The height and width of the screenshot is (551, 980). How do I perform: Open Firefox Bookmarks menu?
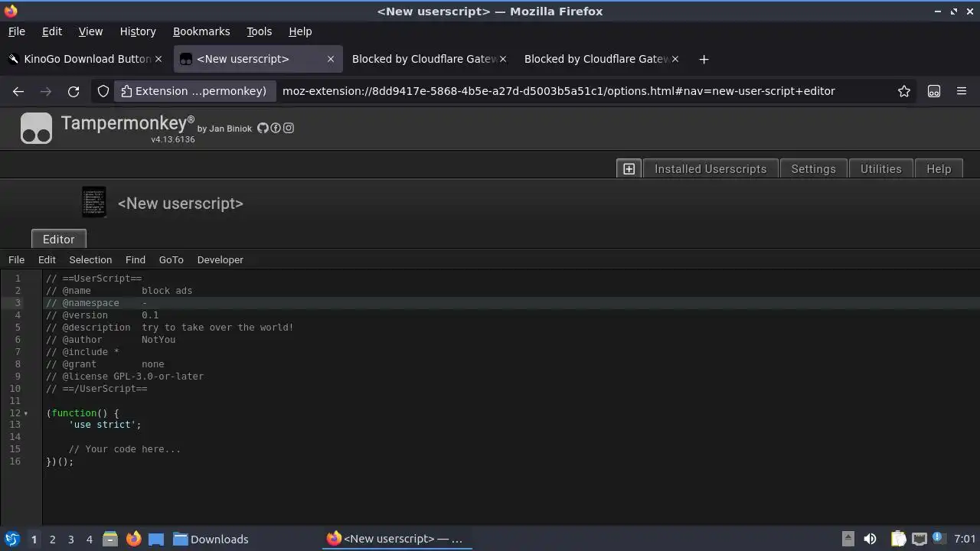coord(201,31)
